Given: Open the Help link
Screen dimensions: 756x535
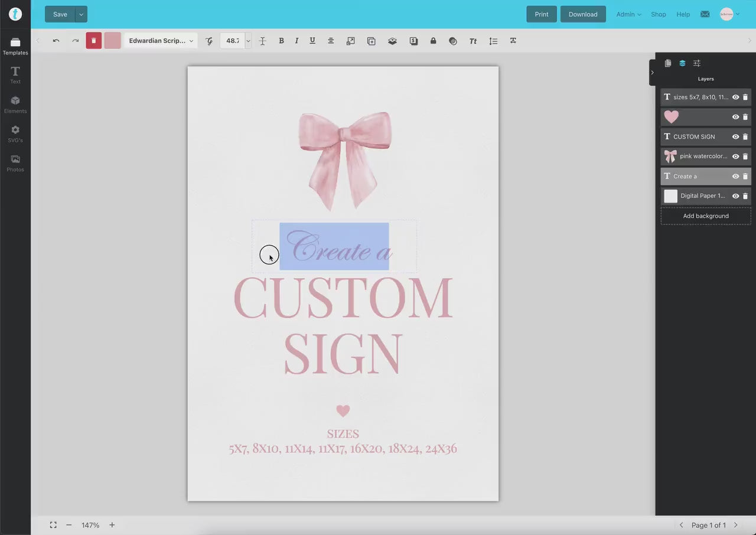Looking at the screenshot, I should pos(683,14).
